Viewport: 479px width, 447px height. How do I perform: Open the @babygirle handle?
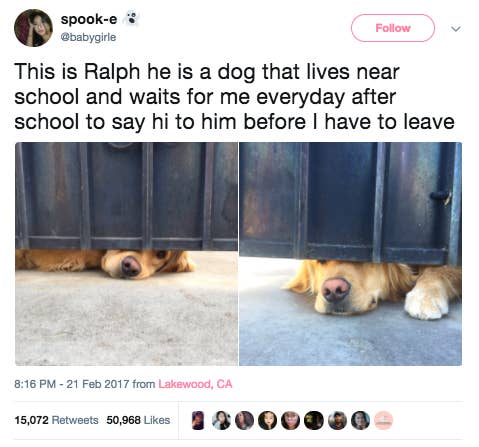[88, 37]
